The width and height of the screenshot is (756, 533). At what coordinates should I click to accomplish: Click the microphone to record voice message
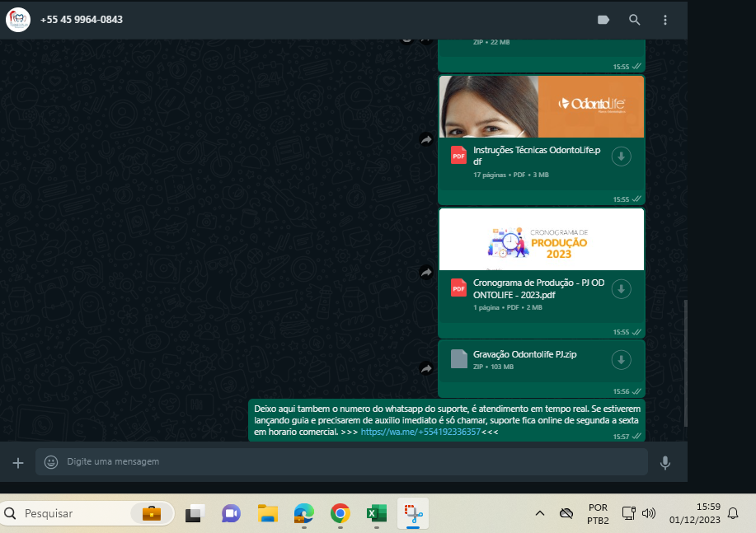pyautogui.click(x=665, y=463)
